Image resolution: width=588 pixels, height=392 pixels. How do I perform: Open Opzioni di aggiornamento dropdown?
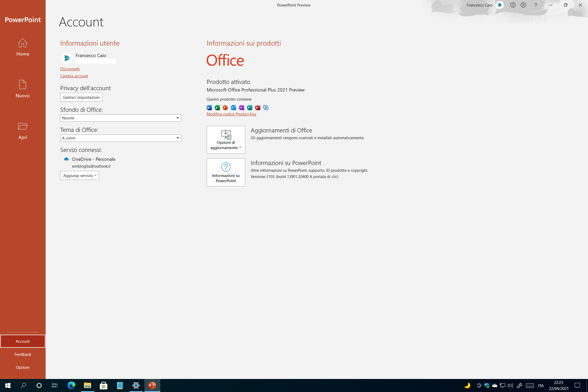point(226,139)
